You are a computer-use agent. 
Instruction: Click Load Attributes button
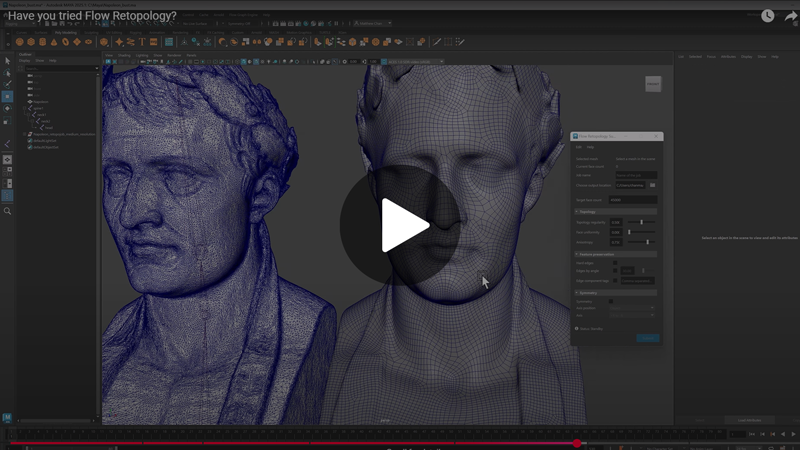749,420
